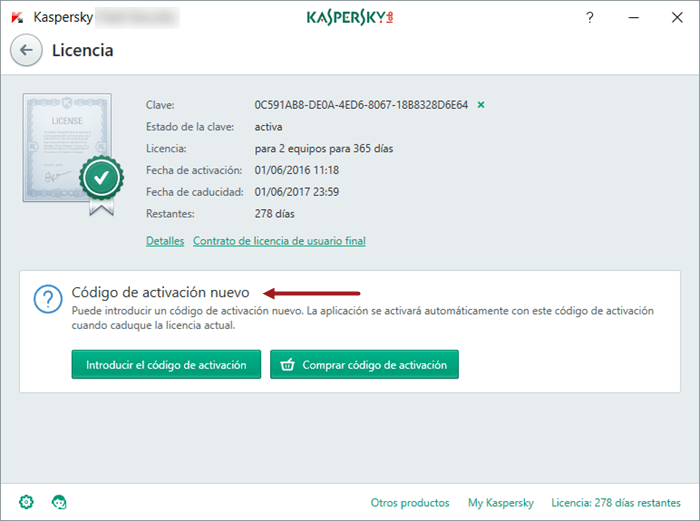Click the 'Fecha de activación:' label
700x521 pixels.
(x=194, y=170)
